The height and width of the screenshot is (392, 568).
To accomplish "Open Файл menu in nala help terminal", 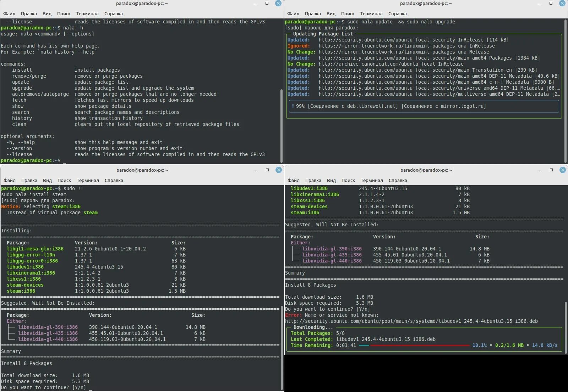I will [9, 13].
